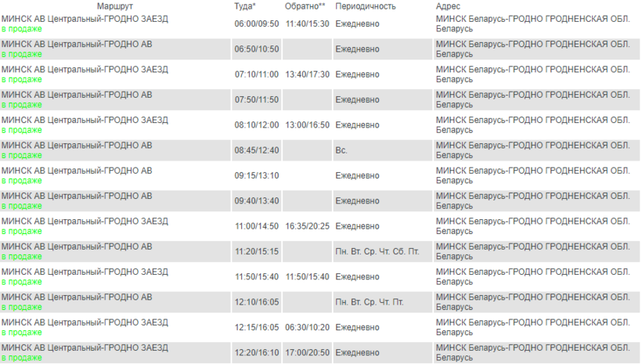Click the 11:50/15:40 time in Туда column
Screen dimensions: 642x364
click(x=257, y=277)
